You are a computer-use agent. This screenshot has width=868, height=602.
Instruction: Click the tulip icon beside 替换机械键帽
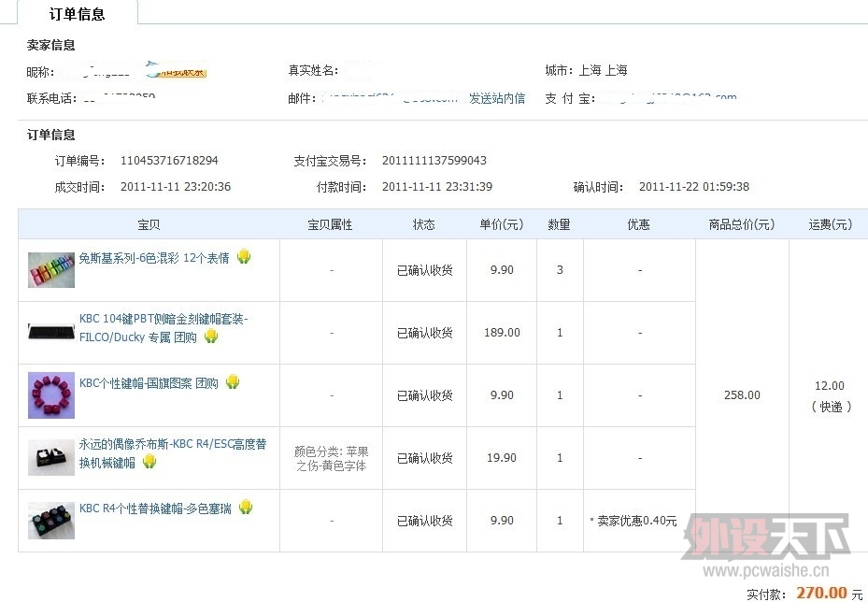pos(149,461)
